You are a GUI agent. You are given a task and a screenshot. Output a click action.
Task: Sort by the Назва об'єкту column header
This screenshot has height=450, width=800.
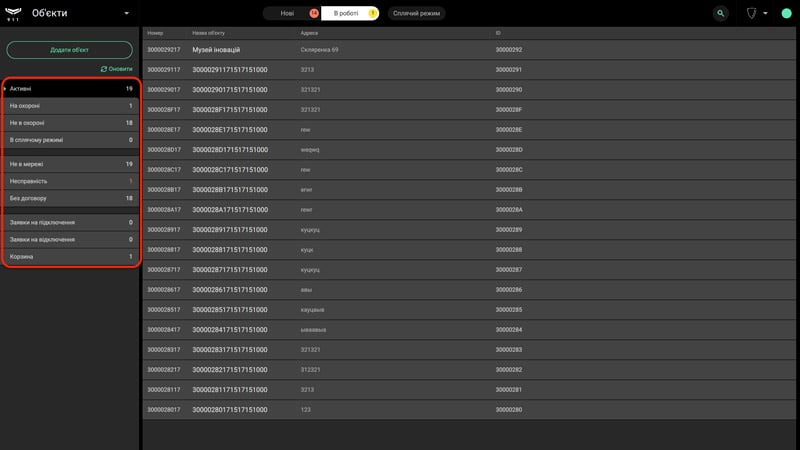[208, 33]
